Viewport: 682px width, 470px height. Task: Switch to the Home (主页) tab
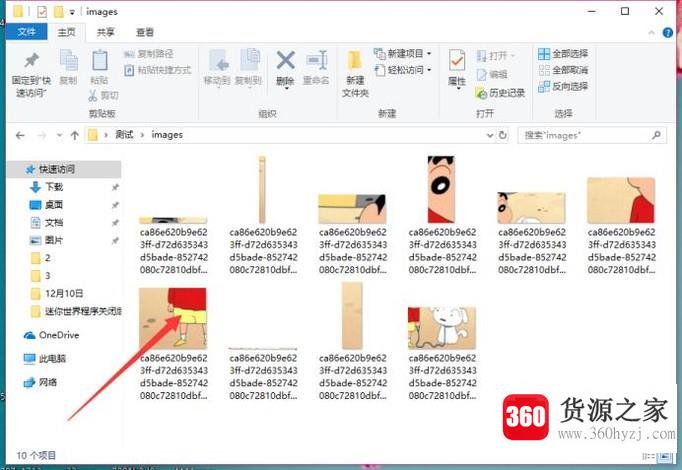67,32
